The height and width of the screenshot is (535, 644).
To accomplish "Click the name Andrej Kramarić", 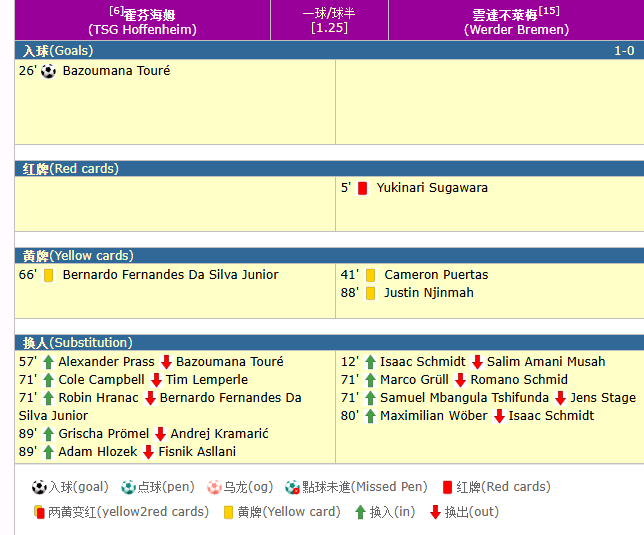I will [x=219, y=434].
